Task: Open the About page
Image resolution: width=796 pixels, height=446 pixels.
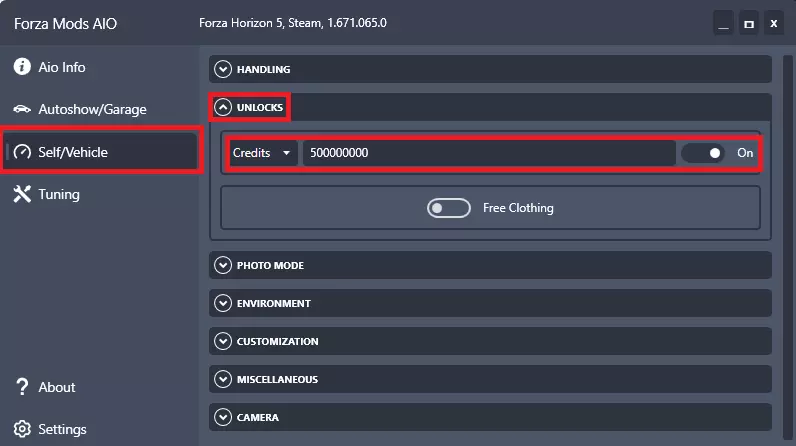Action: click(x=100, y=387)
